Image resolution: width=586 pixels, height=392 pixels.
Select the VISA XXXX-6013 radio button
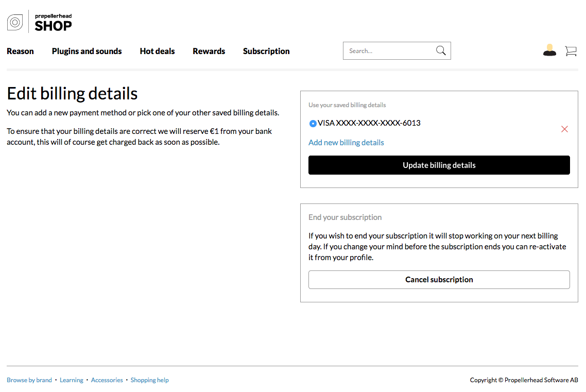313,123
